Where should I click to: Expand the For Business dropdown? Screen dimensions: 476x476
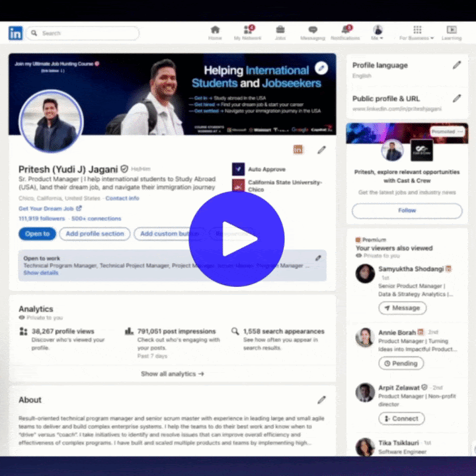(417, 33)
